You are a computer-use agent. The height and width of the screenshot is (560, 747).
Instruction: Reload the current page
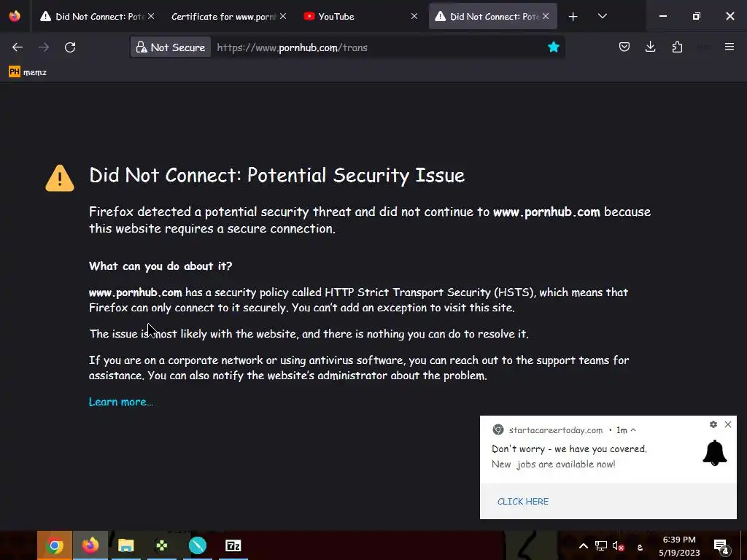(70, 47)
